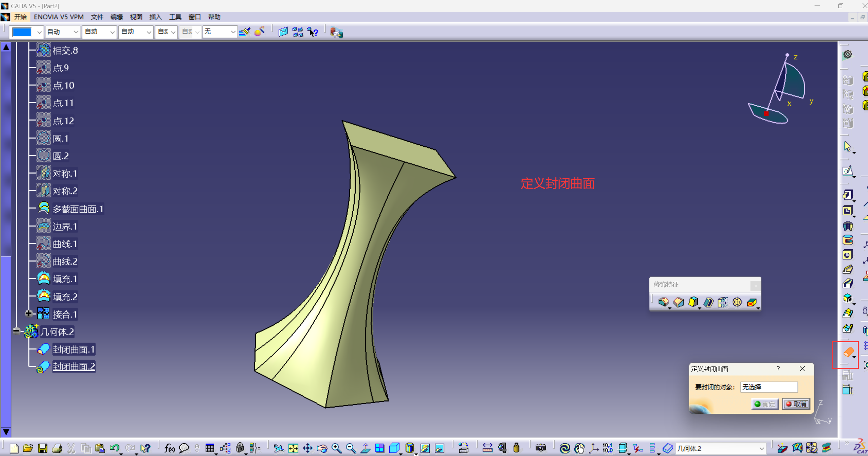Select the Measure Between ruler icon
This screenshot has width=868, height=456.
(x=487, y=448)
